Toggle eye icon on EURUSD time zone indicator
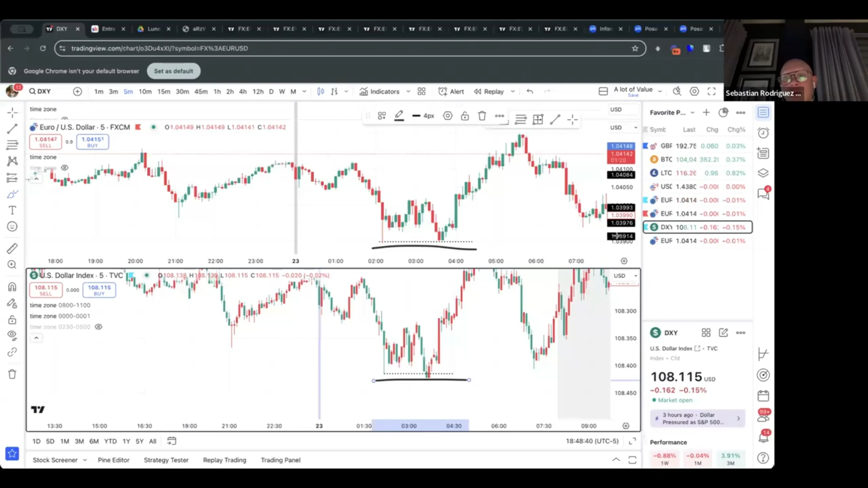Viewport: 868px width, 488px height. tap(65, 168)
